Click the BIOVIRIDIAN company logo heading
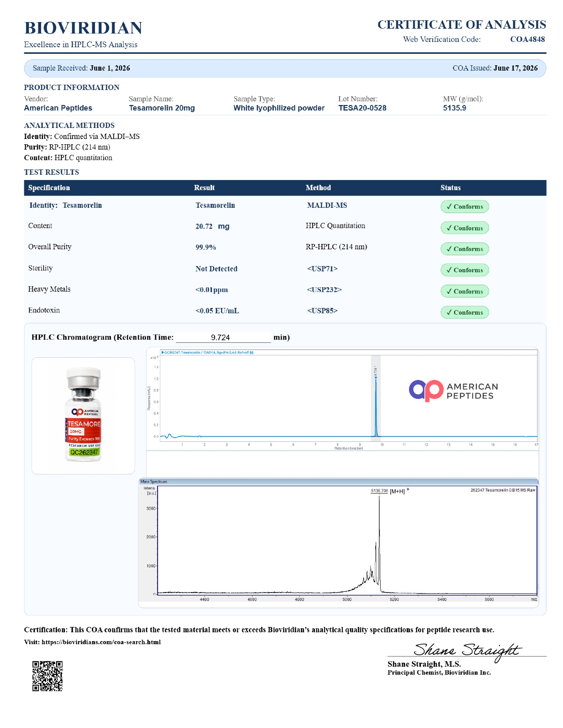Viewport: 563px width, 728px height. pyautogui.click(x=83, y=28)
